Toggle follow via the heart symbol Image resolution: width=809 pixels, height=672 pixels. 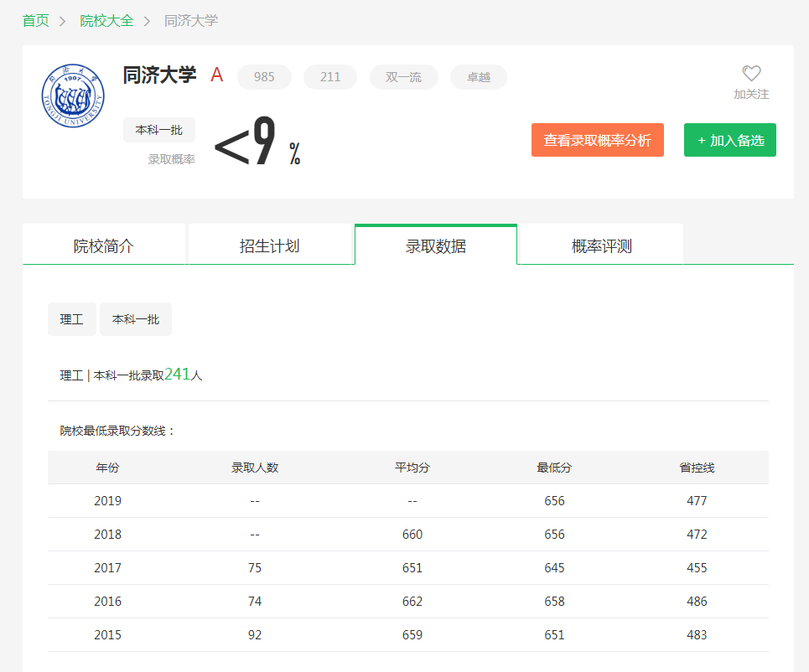[x=750, y=73]
